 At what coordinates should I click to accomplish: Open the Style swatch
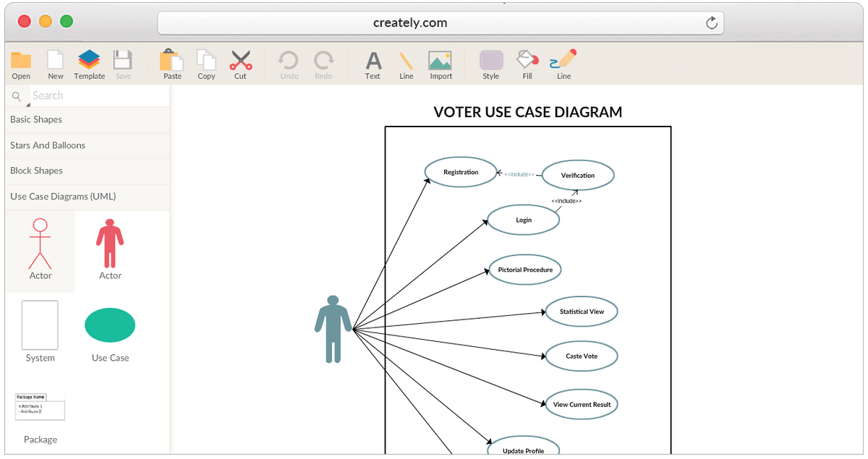(491, 60)
